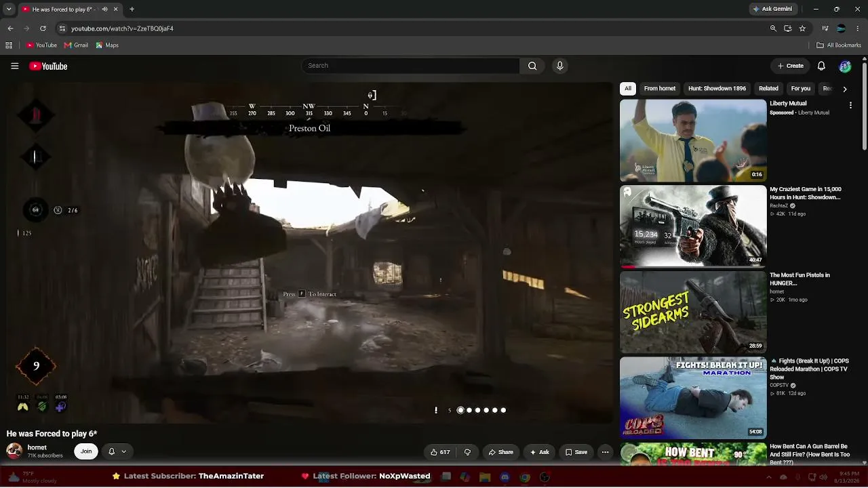
Task: Save the video to a playlist
Action: 576,452
